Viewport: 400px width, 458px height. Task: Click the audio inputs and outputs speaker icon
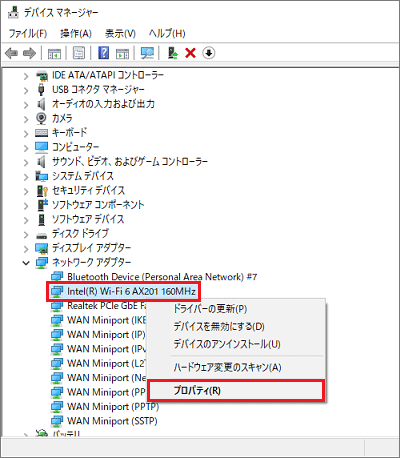[x=41, y=104]
